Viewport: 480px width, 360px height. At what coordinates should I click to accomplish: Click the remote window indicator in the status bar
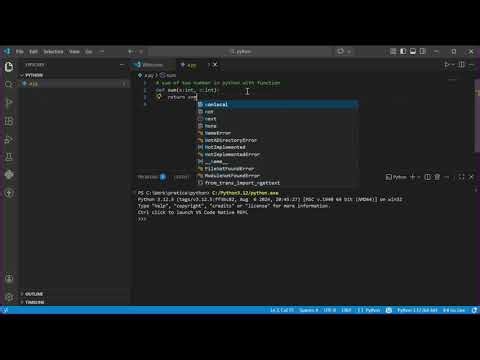(5, 310)
